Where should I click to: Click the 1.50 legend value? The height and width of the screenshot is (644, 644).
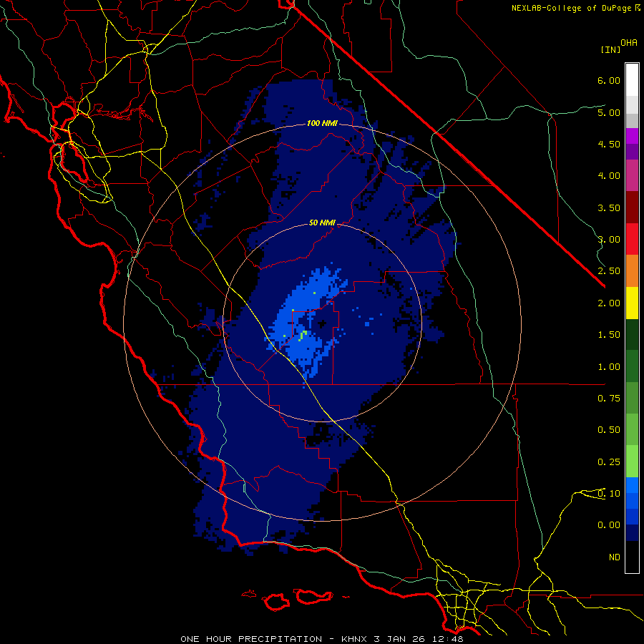[609, 335]
